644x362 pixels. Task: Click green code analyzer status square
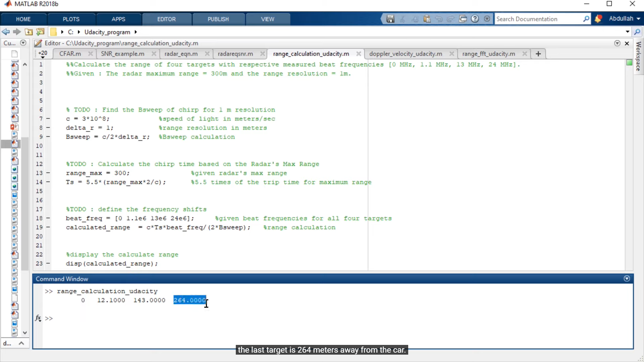pyautogui.click(x=629, y=63)
